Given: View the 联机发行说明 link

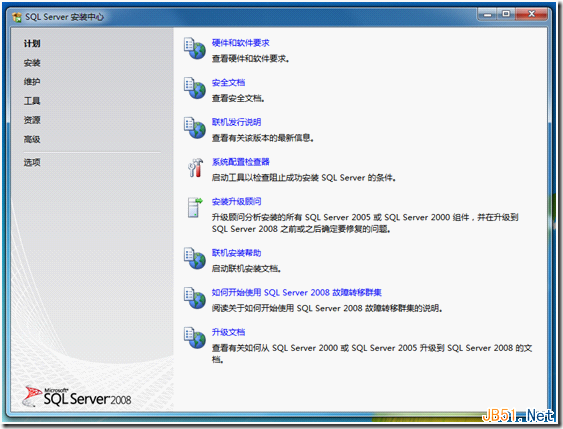Looking at the screenshot, I should pyautogui.click(x=236, y=122).
